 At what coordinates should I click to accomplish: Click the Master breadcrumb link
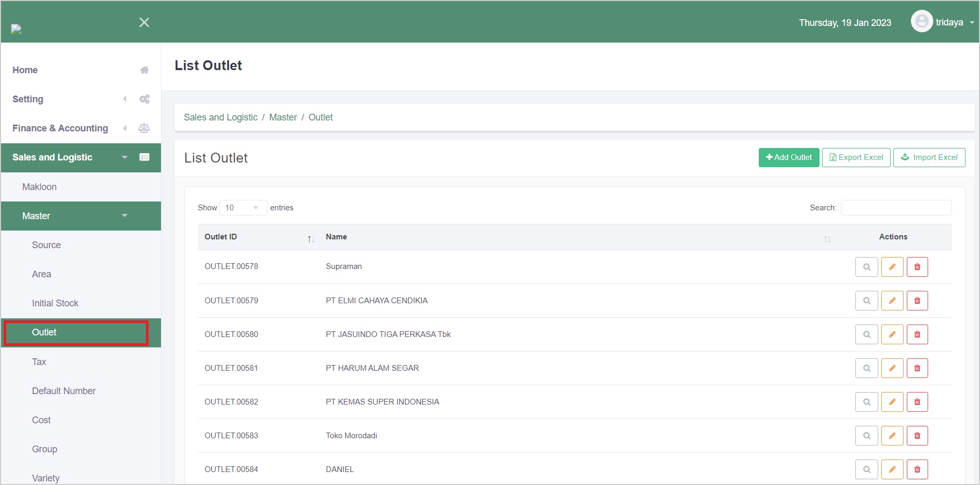point(283,117)
